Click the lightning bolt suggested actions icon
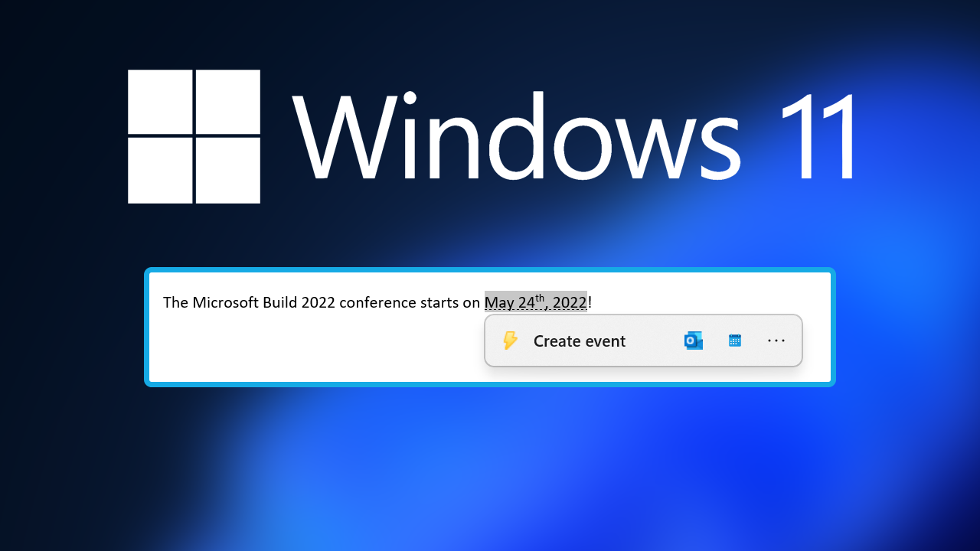Screen dimensions: 980x551 510,341
